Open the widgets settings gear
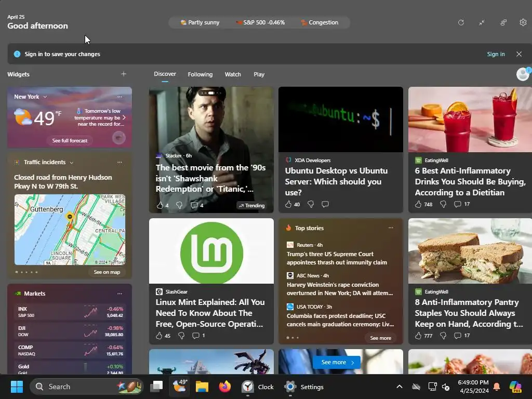The width and height of the screenshot is (532, 399). tap(523, 22)
